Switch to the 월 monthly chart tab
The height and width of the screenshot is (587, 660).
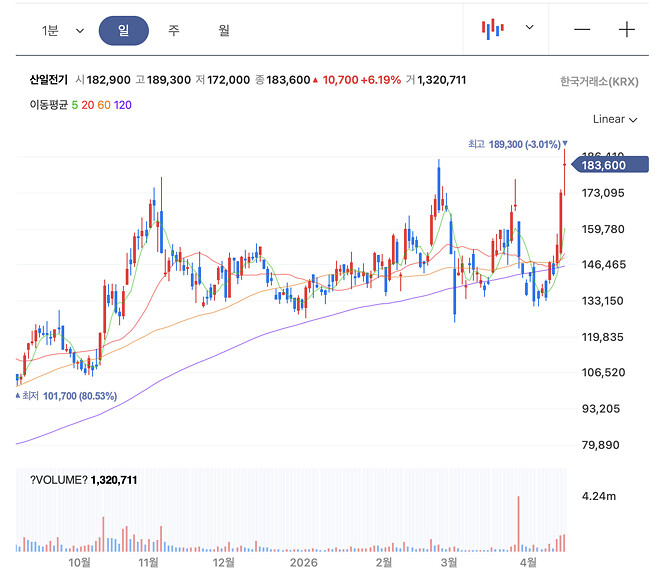[224, 30]
